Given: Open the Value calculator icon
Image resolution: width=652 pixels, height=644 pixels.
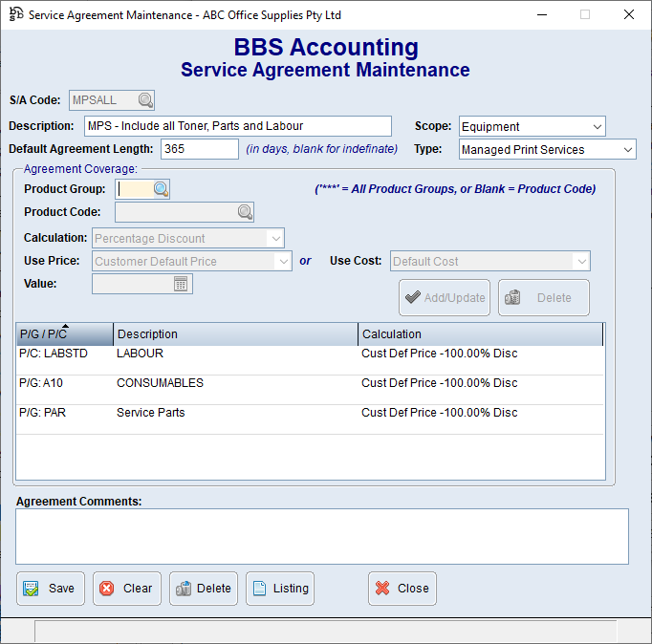Looking at the screenshot, I should (182, 284).
